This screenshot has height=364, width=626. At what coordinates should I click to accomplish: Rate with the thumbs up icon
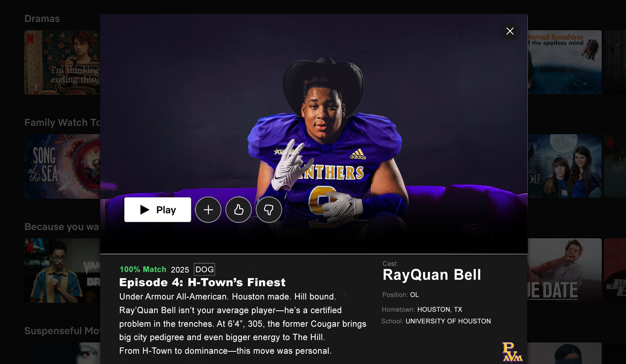click(238, 210)
